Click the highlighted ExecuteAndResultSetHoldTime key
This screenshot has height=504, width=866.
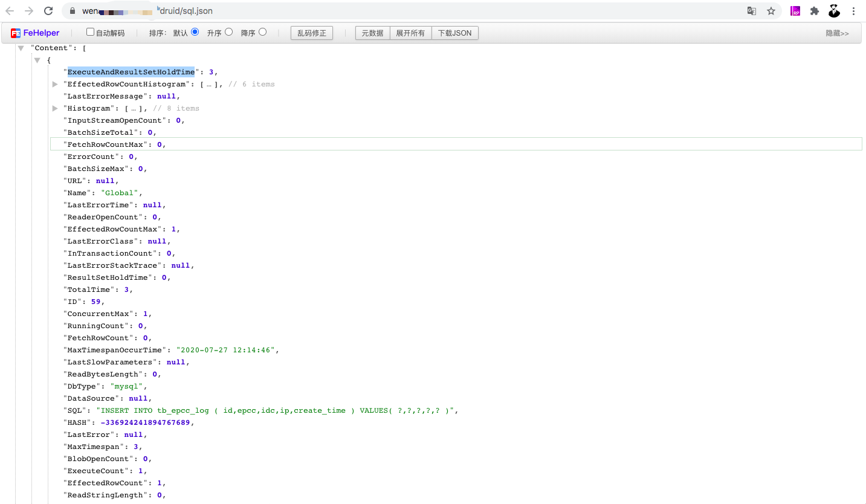131,72
